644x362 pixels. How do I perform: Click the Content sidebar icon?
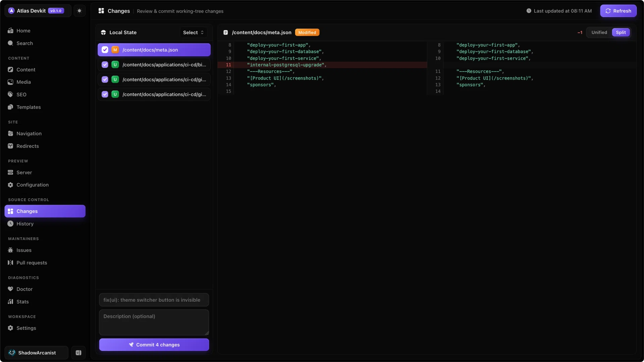pyautogui.click(x=10, y=70)
